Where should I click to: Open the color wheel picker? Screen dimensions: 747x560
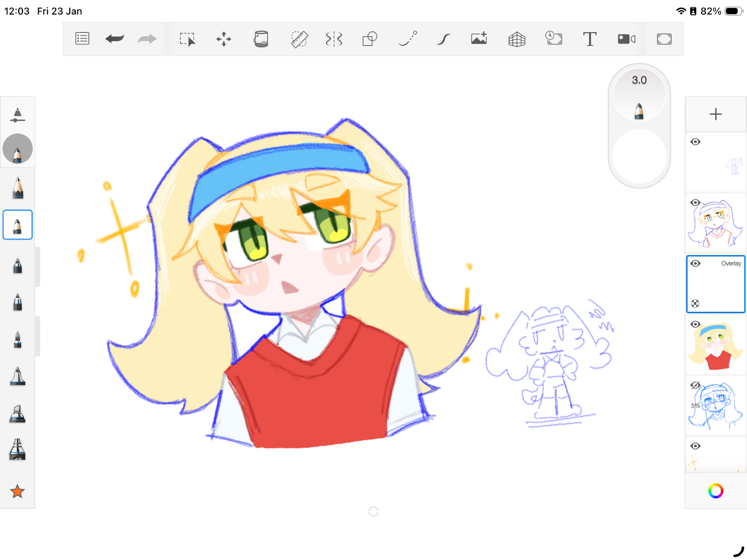pyautogui.click(x=715, y=491)
